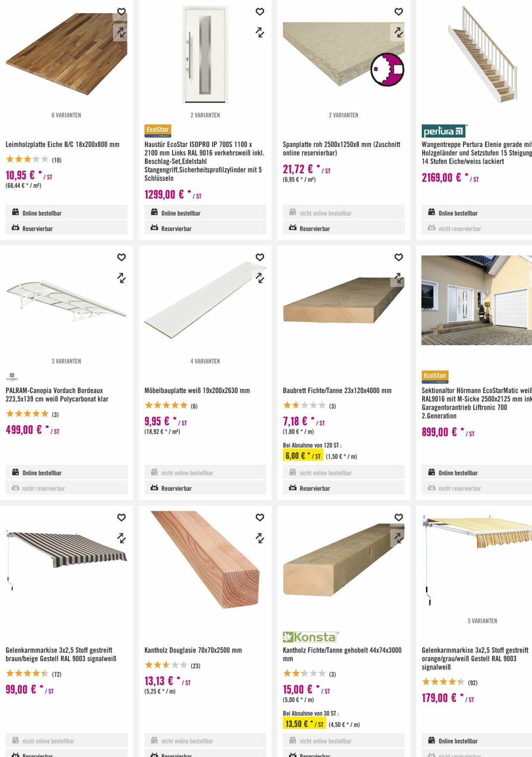Click Online bestellbar under PALRAM-Canopia Vordach
532x757 pixels.
coord(42,473)
